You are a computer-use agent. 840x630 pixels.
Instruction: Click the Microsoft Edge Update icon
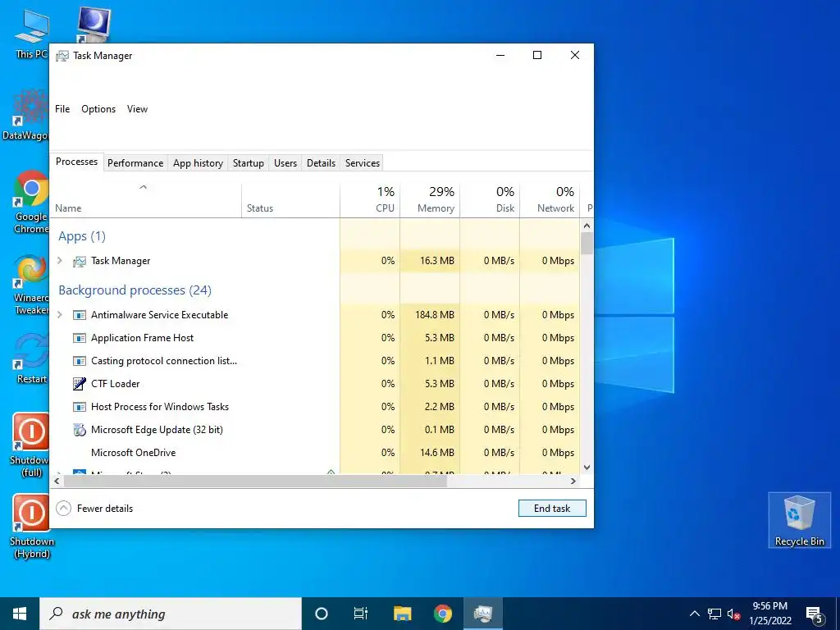pyautogui.click(x=80, y=430)
